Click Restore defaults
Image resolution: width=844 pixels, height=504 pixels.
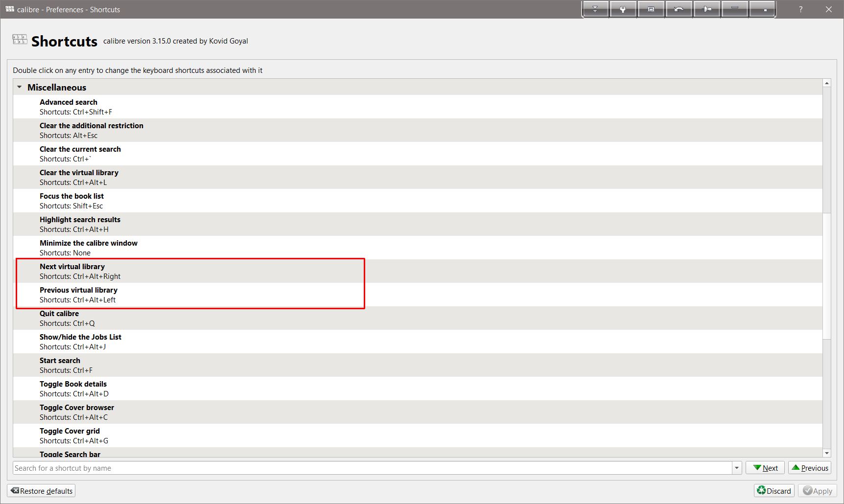pyautogui.click(x=42, y=491)
